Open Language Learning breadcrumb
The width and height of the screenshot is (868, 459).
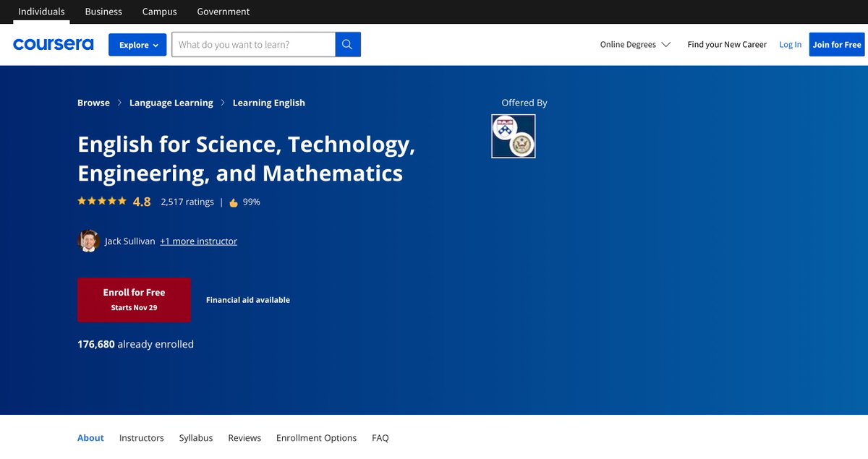coord(171,103)
